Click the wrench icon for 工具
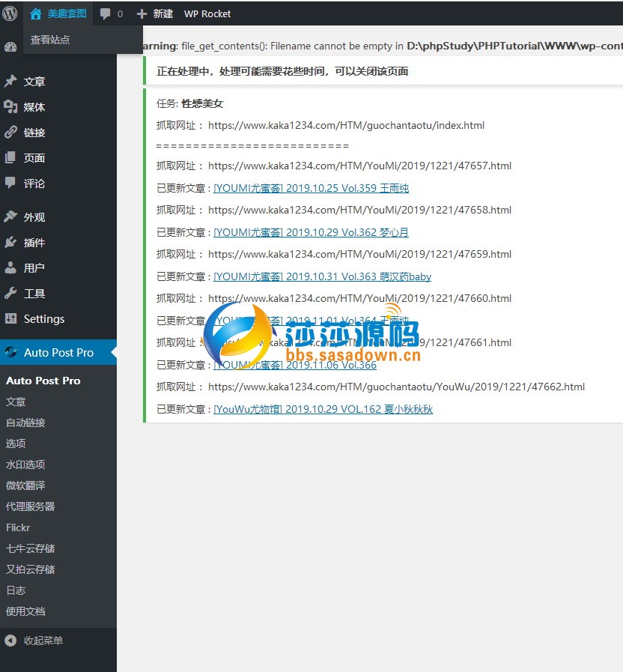 tap(10, 293)
